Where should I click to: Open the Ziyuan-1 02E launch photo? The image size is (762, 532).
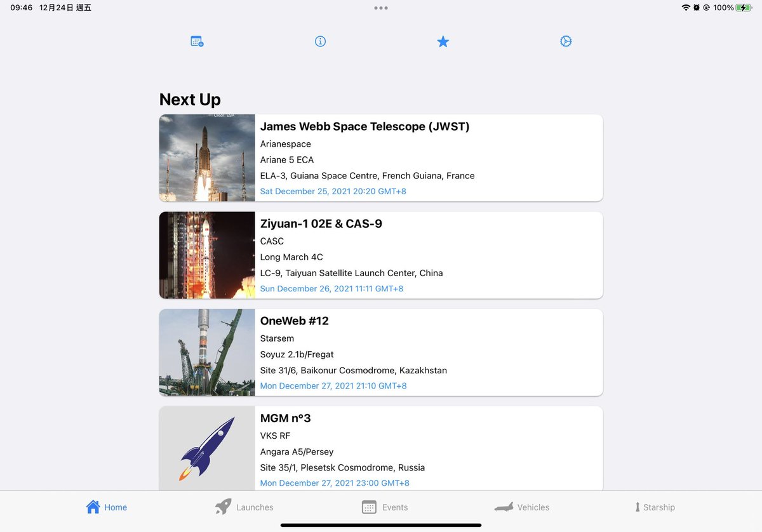pyautogui.click(x=207, y=255)
